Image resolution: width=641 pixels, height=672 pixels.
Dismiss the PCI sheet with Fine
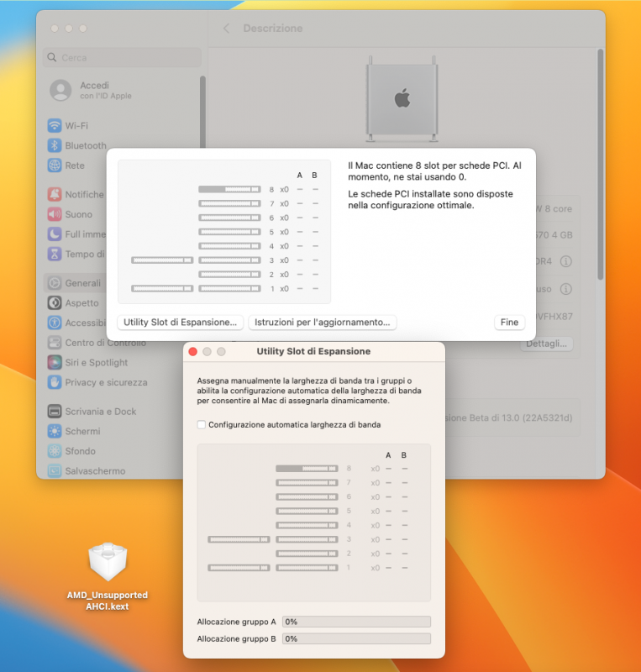point(509,323)
